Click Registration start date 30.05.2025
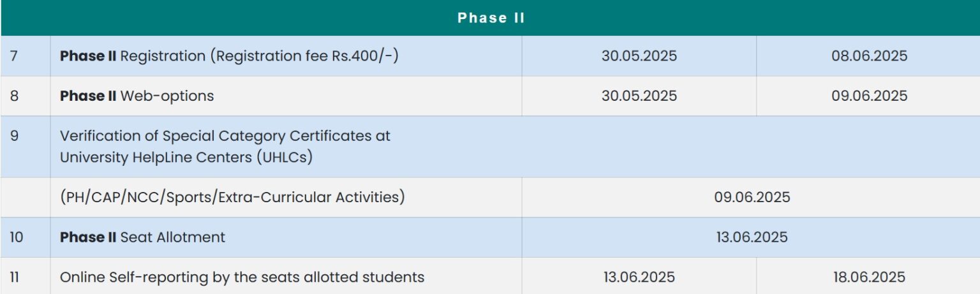The height and width of the screenshot is (294, 980). pyautogui.click(x=639, y=56)
